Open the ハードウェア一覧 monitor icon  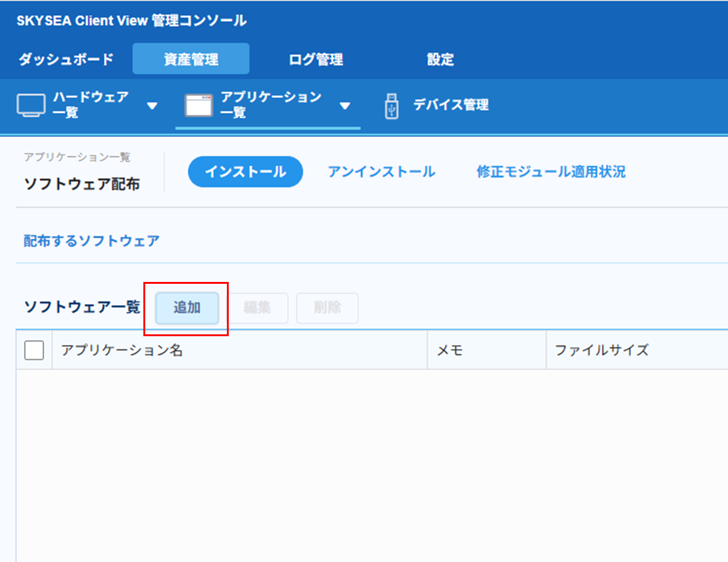coord(31,105)
